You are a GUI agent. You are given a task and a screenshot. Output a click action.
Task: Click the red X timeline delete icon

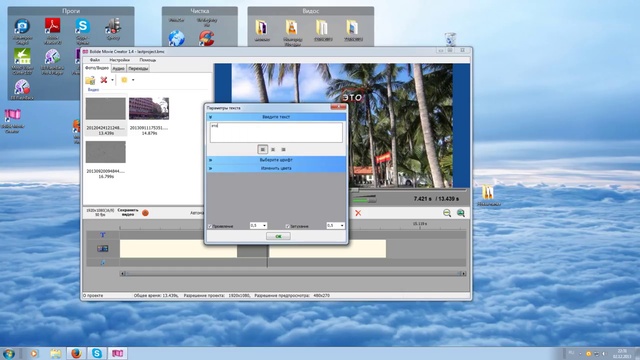pyautogui.click(x=358, y=213)
